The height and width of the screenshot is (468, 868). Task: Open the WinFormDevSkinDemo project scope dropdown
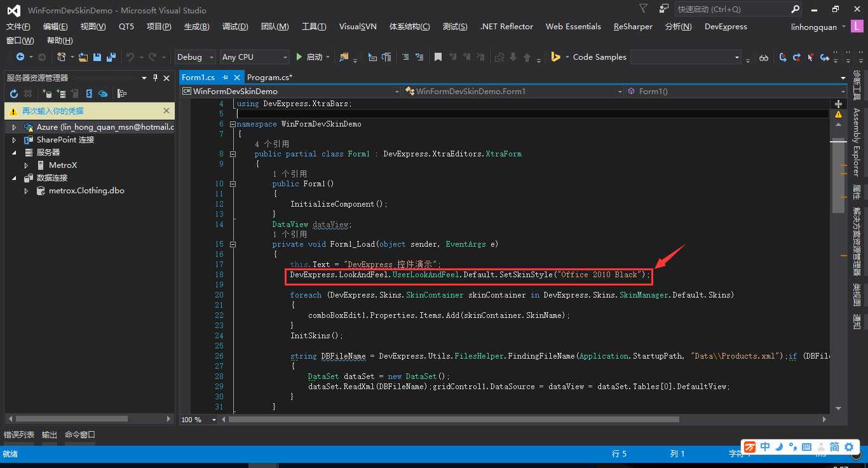coord(290,92)
